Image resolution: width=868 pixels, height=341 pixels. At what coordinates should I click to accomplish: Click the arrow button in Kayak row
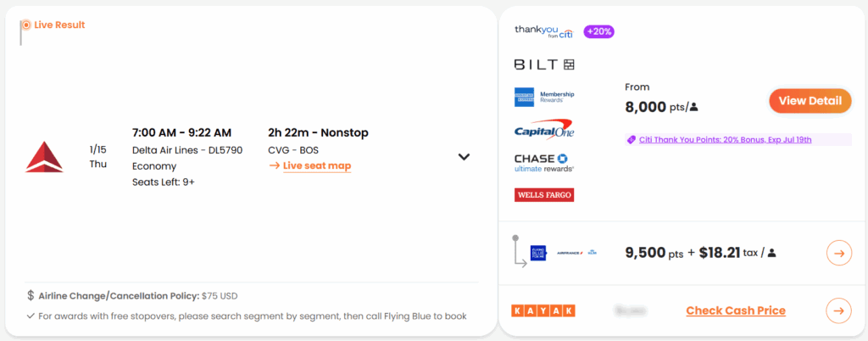click(838, 310)
